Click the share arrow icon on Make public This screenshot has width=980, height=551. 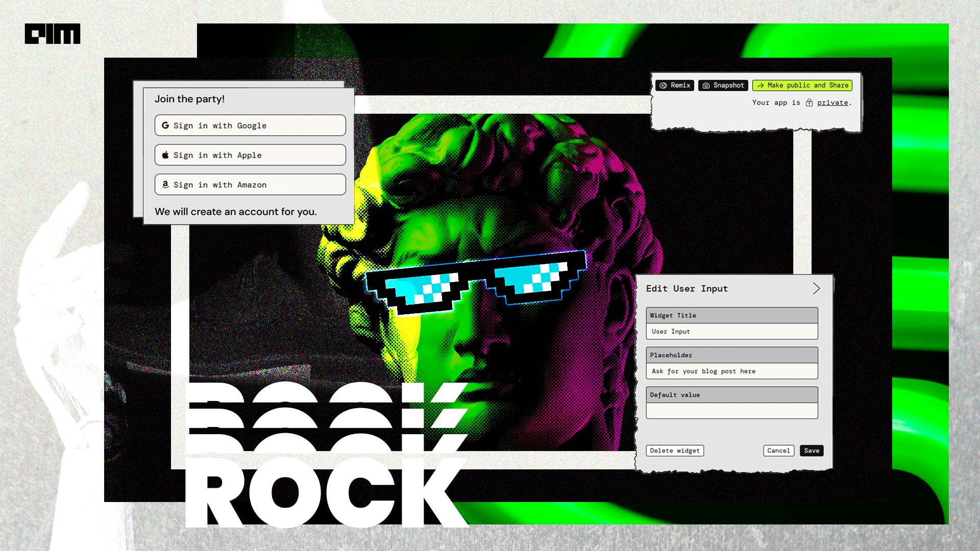761,85
